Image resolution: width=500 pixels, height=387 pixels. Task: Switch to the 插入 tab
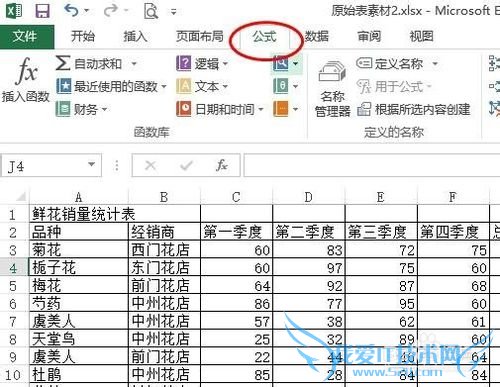click(135, 36)
